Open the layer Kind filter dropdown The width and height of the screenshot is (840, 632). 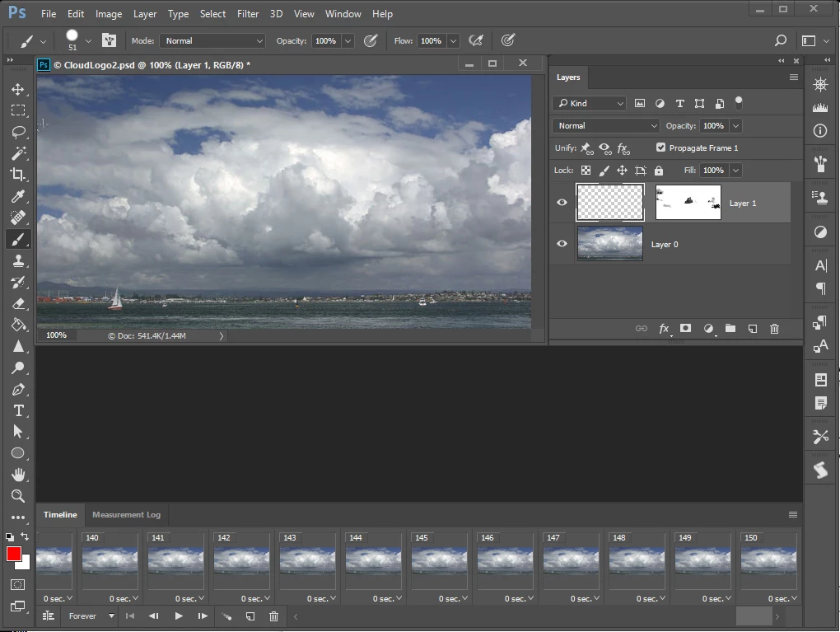pos(589,104)
